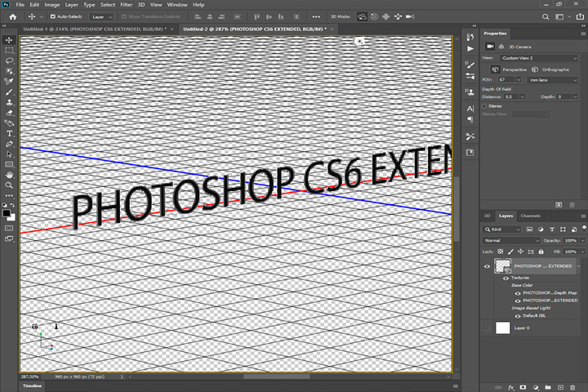
Task: Switch to the Channels tab
Action: pos(530,216)
